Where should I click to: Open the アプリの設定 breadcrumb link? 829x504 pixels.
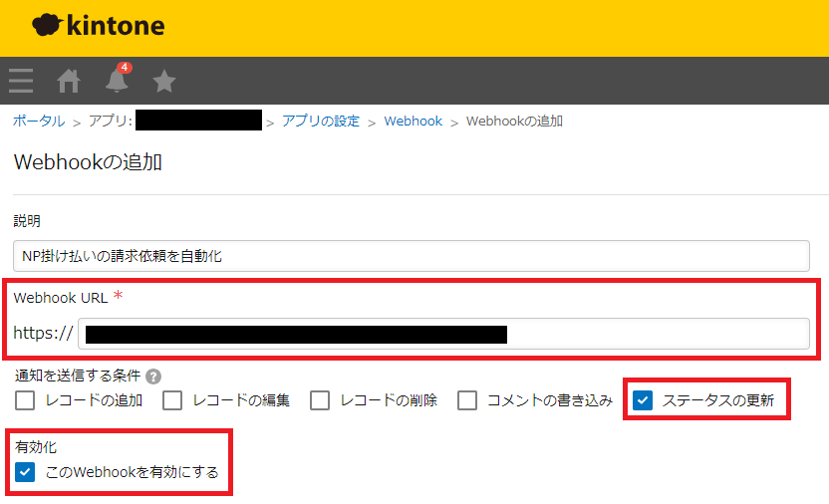pos(321,121)
